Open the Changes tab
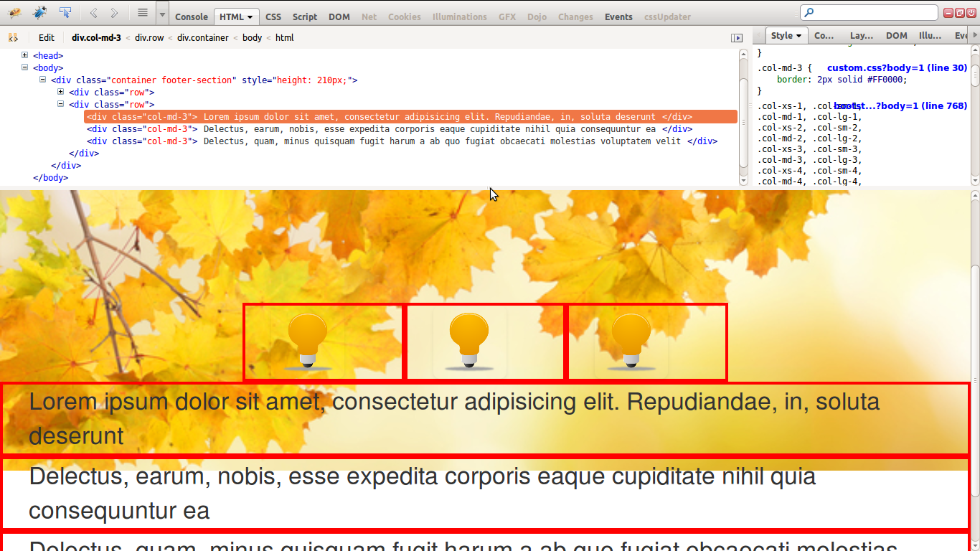This screenshot has height=551, width=980. click(575, 17)
